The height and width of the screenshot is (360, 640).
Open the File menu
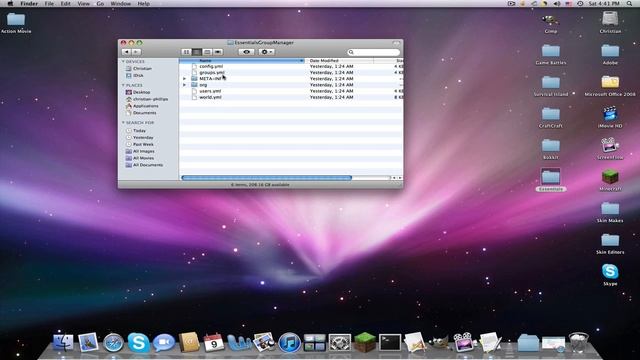click(x=49, y=3)
